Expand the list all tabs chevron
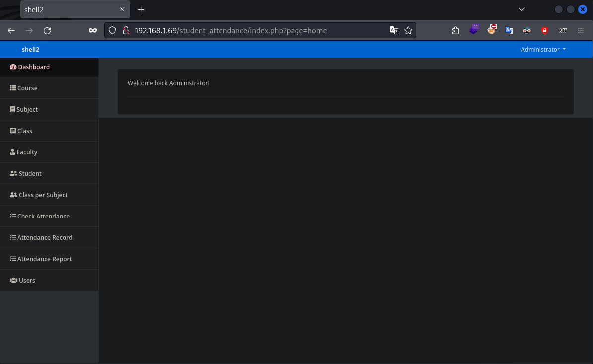Viewport: 593px width, 364px height. [x=521, y=10]
